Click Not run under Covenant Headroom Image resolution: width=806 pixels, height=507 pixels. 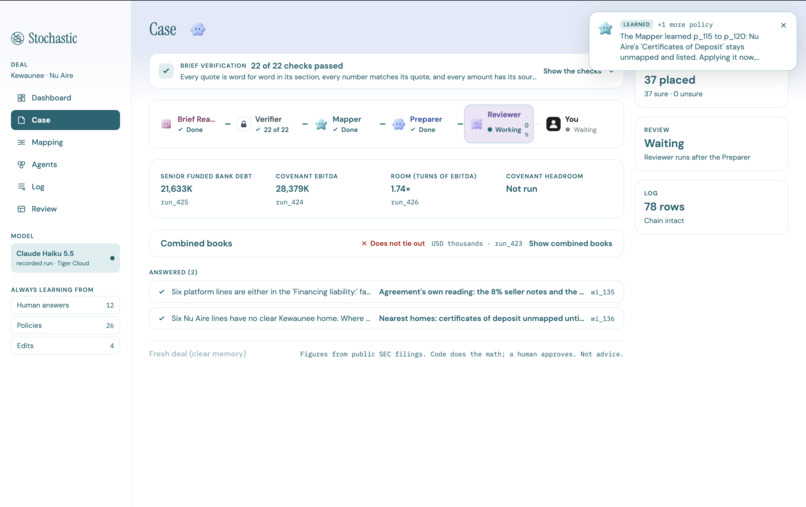[x=521, y=189]
